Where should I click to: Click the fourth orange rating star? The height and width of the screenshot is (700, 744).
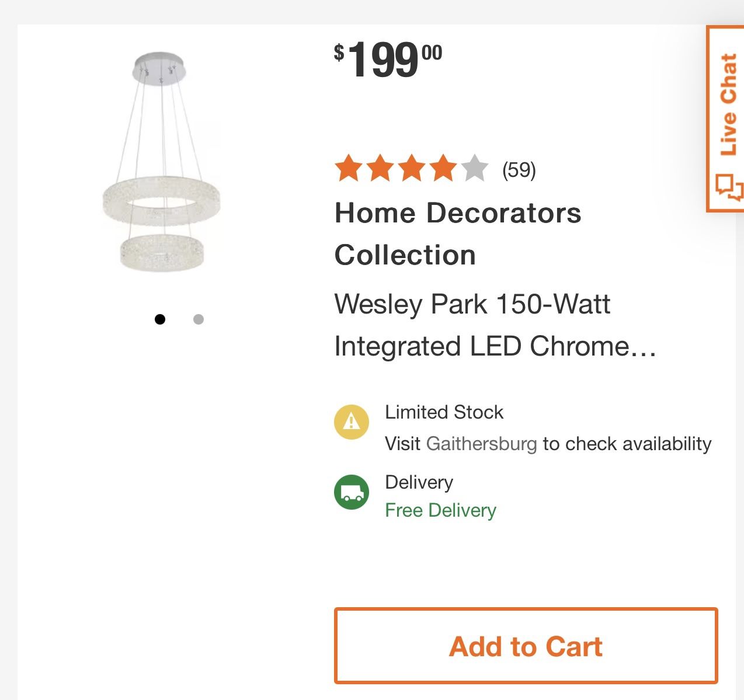[x=443, y=169]
